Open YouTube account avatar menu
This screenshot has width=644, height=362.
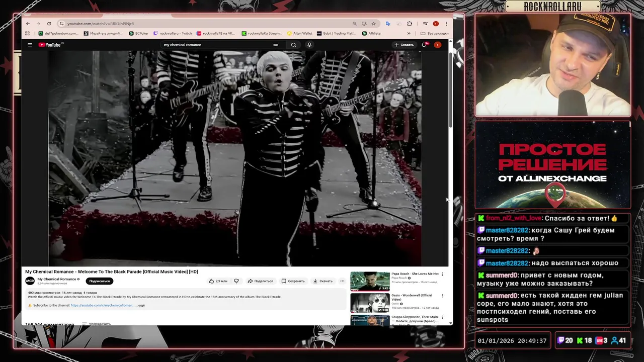[438, 45]
